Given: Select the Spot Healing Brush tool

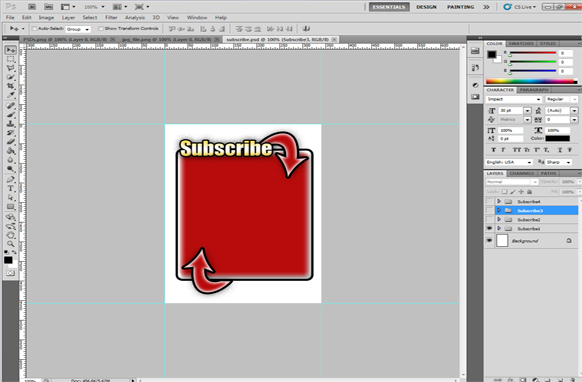Looking at the screenshot, I should click(x=10, y=106).
